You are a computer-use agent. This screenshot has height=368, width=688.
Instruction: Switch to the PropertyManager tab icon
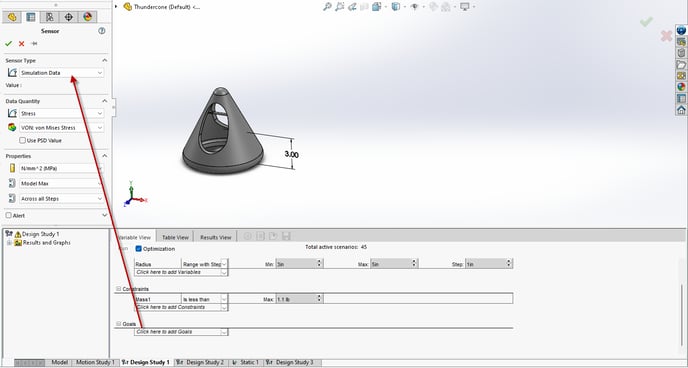(x=31, y=17)
